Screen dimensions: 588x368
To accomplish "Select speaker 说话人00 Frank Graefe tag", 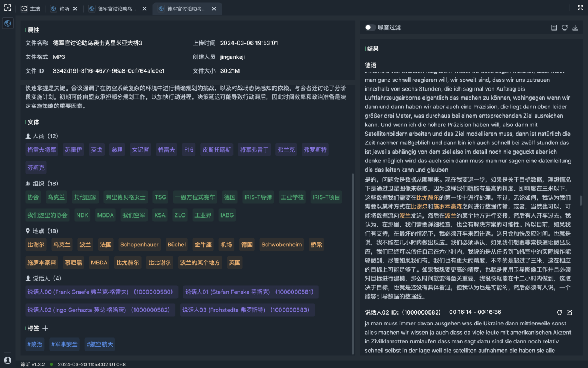I will click(100, 292).
